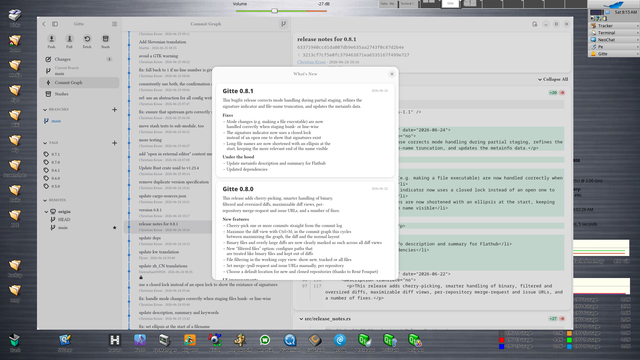Viewport: 640px width, 360px height.
Task: Adjust the Volume slider handle
Action: click(275, 11)
